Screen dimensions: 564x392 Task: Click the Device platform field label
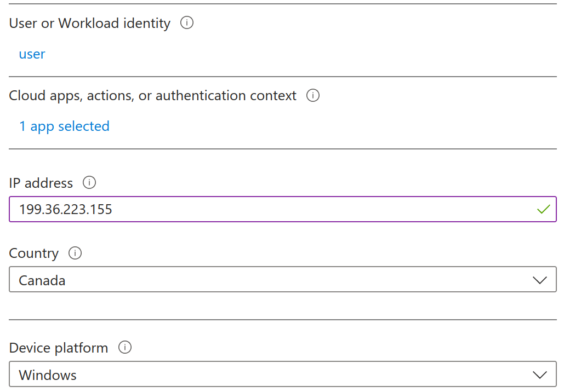coord(58,348)
